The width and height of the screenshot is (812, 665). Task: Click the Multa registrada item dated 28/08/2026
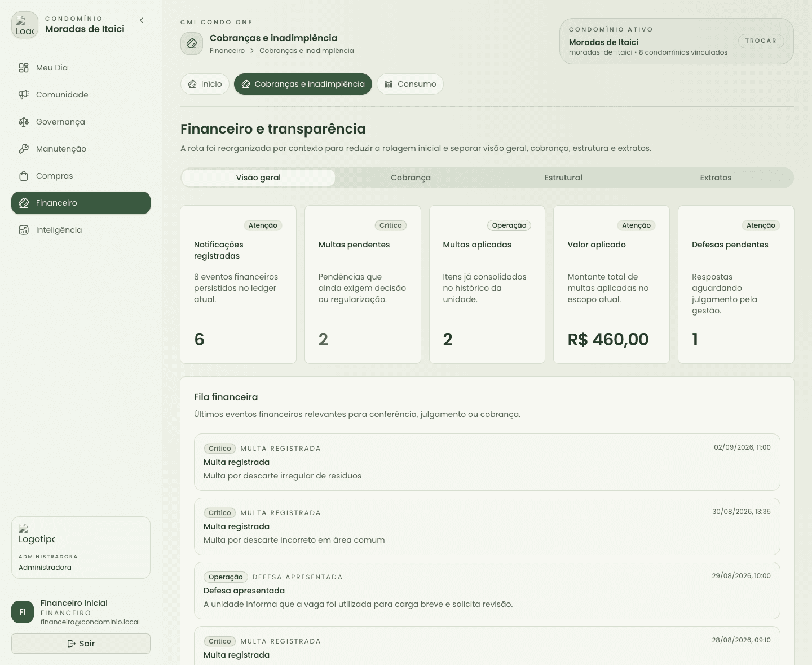coord(487,646)
